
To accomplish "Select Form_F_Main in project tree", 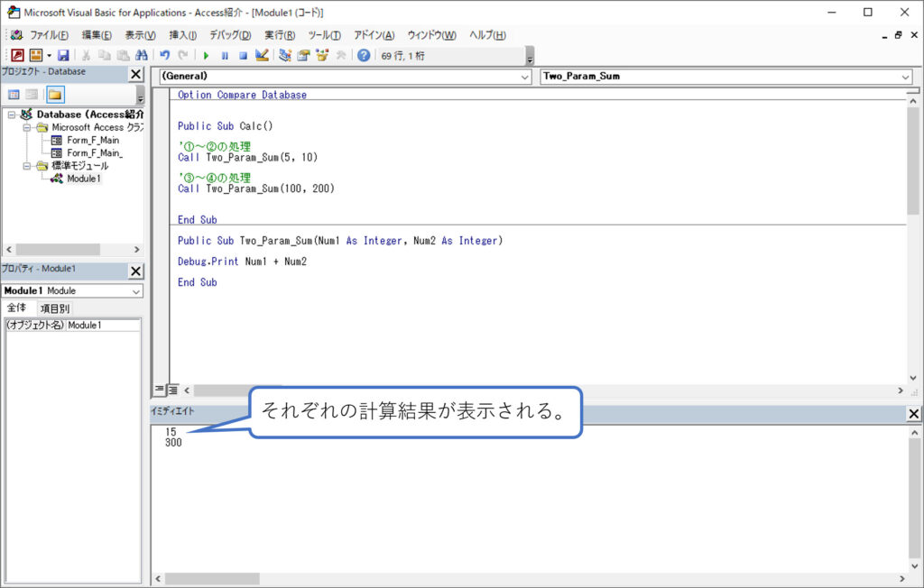I will click(x=93, y=140).
